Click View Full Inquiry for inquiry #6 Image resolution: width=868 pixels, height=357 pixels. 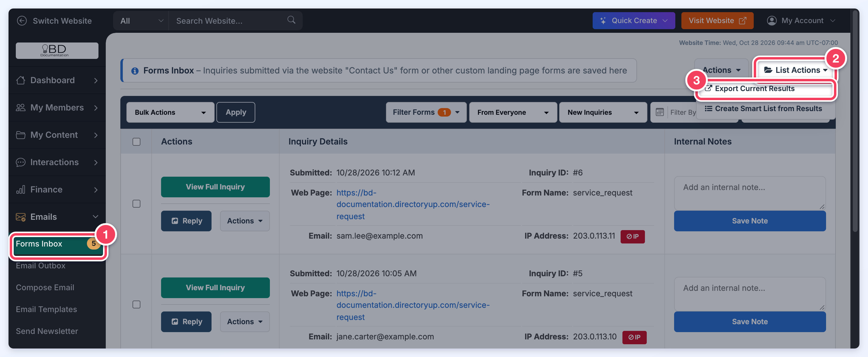215,187
